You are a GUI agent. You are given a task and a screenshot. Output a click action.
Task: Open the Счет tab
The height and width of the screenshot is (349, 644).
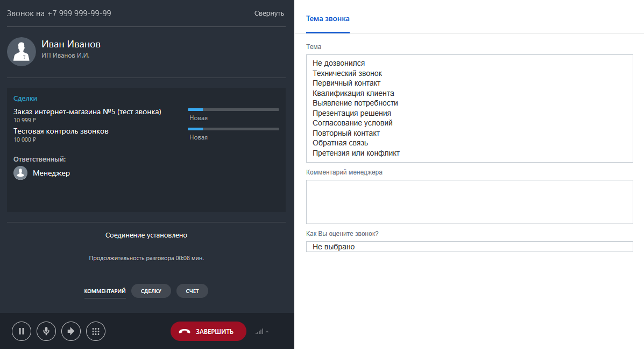192,291
